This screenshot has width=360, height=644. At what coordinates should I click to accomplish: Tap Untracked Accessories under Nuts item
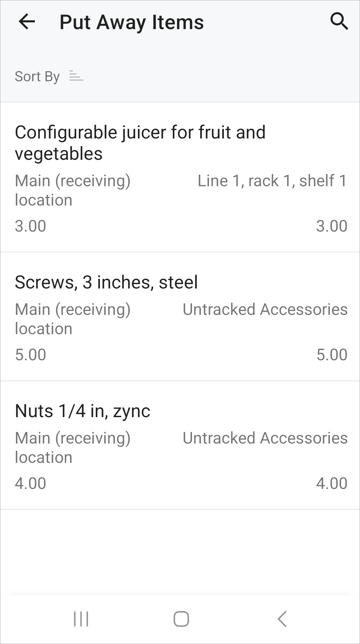pyautogui.click(x=265, y=438)
